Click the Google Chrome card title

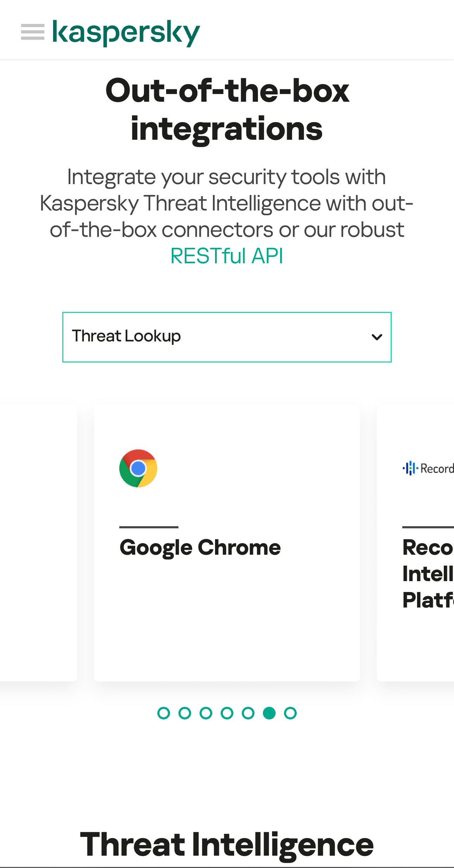click(x=200, y=548)
